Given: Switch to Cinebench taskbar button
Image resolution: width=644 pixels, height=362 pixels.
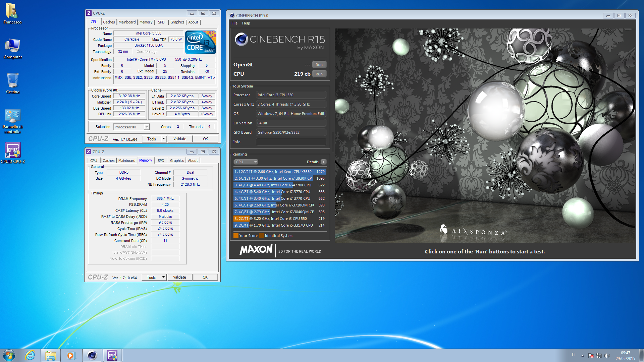Looking at the screenshot, I should point(92,355).
